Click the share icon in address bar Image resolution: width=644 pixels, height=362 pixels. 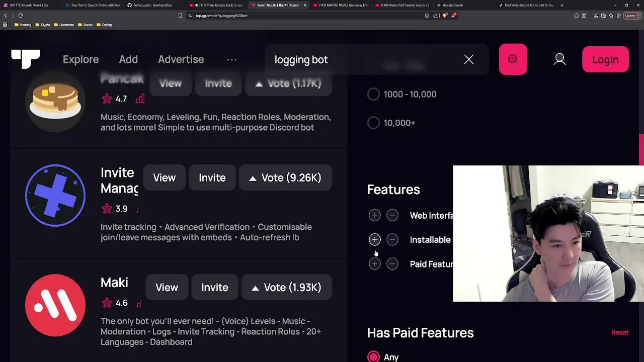pos(435,16)
